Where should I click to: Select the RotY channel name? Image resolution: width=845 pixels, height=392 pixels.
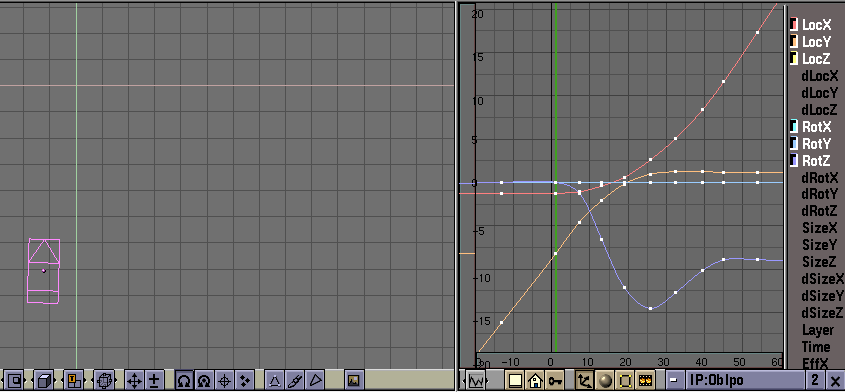click(817, 144)
